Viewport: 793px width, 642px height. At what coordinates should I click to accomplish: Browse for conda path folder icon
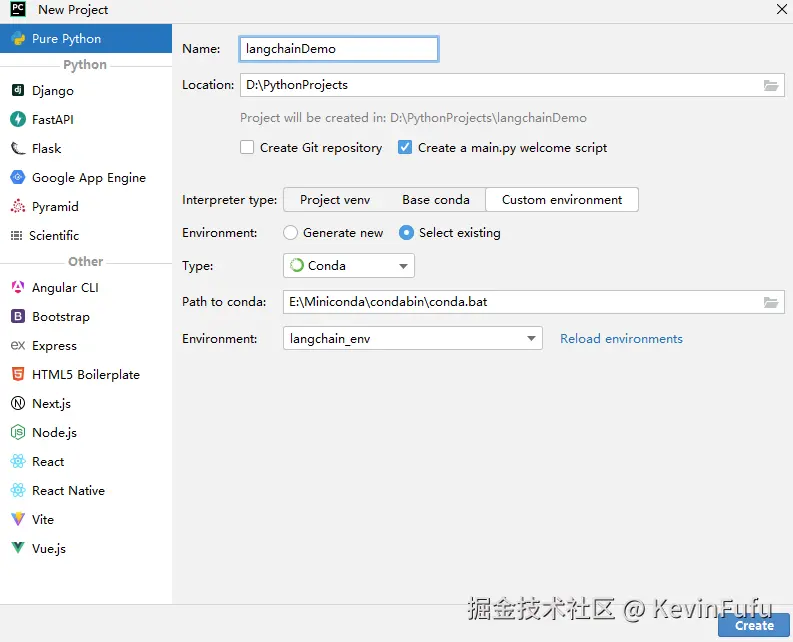click(771, 302)
